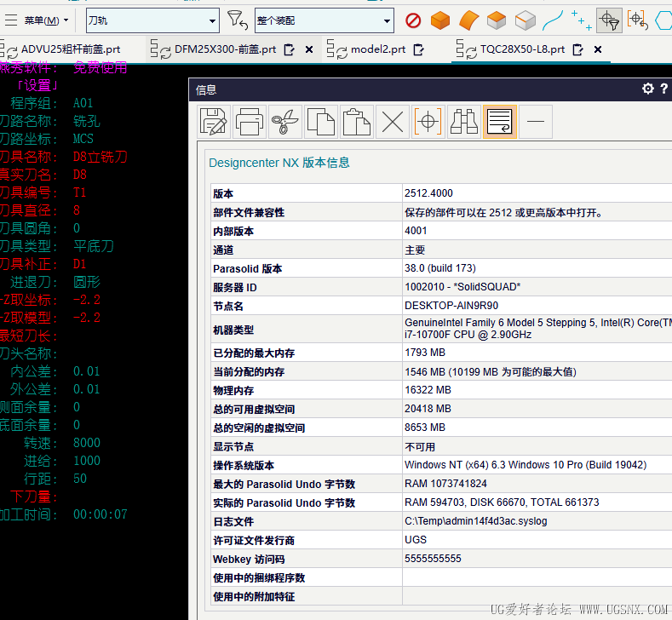Click the refresh icon beside ADVU25粗杆前盖.prt tab

point(12,52)
